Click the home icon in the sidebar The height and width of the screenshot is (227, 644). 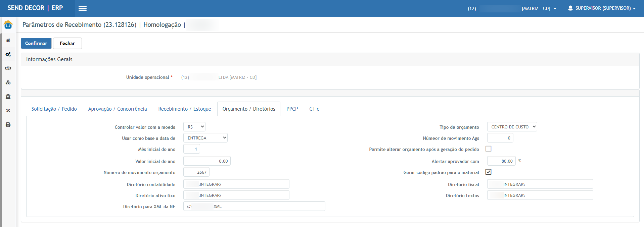[8, 40]
